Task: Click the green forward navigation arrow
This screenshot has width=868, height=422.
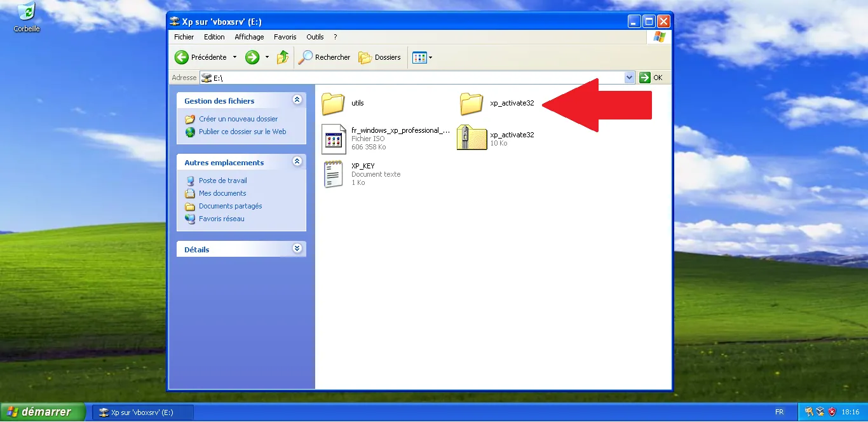Action: tap(252, 57)
